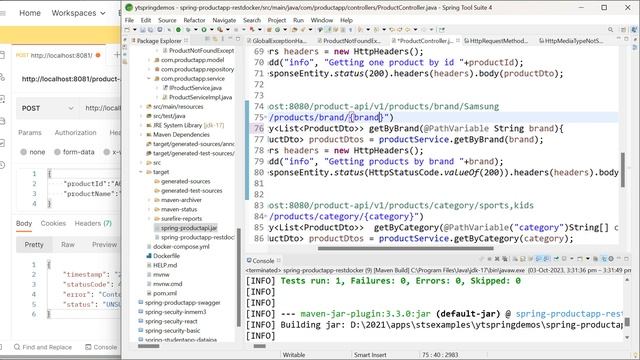Screen dimensions: 640x360
Task: Collapse the method fold marker at line 75
Action: pos(266,118)
